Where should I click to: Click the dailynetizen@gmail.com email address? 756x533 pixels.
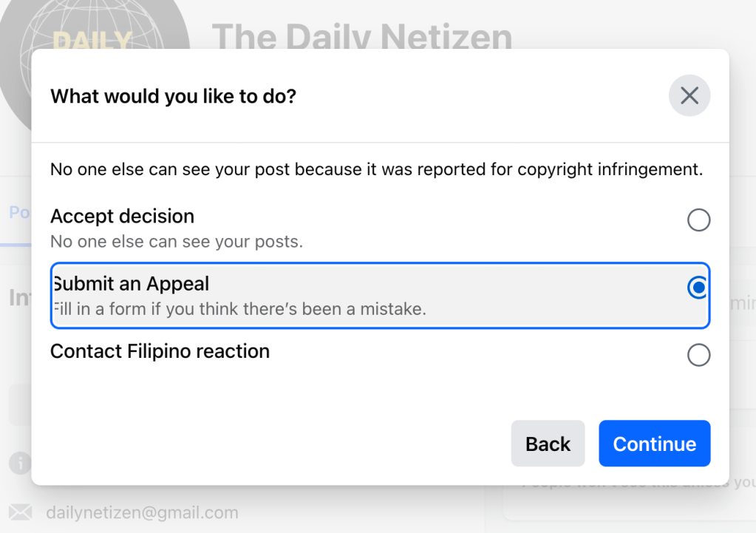pyautogui.click(x=142, y=512)
